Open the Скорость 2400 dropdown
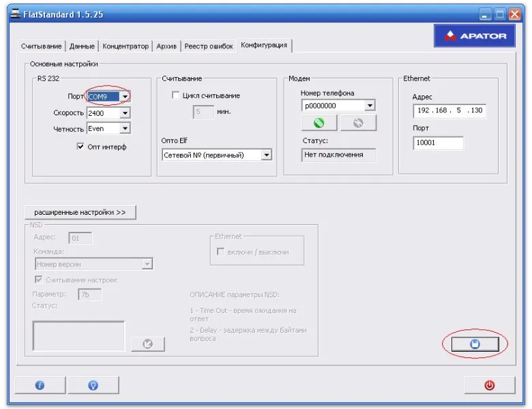The height and width of the screenshot is (409, 532). [125, 113]
